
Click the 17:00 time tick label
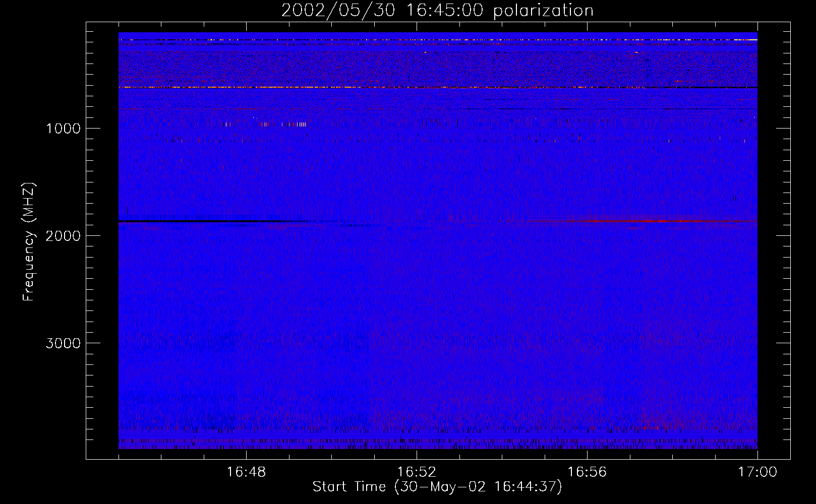[757, 472]
